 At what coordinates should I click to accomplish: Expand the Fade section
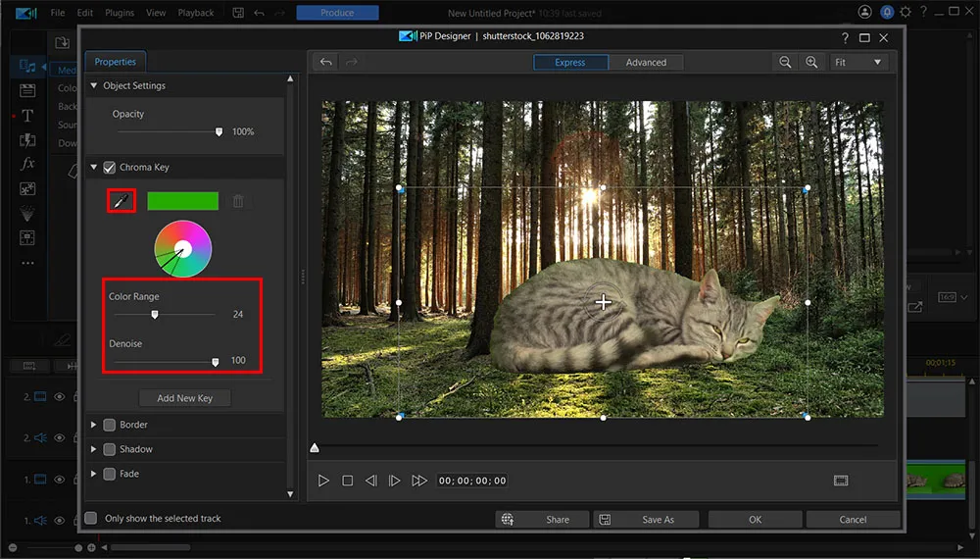click(x=94, y=474)
